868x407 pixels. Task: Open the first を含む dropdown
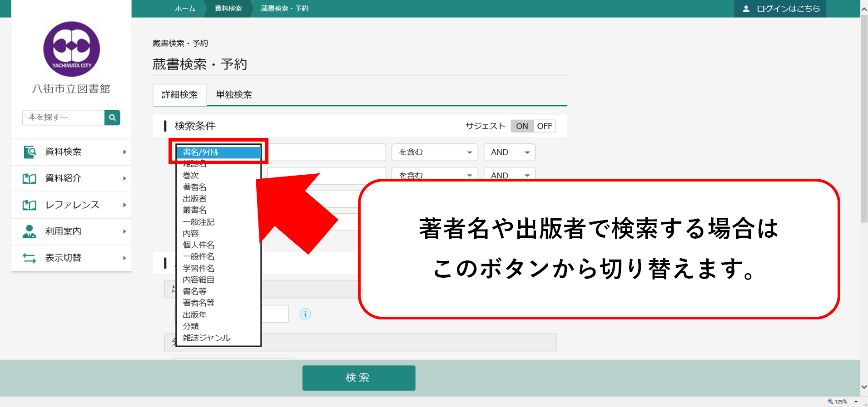[x=435, y=152]
